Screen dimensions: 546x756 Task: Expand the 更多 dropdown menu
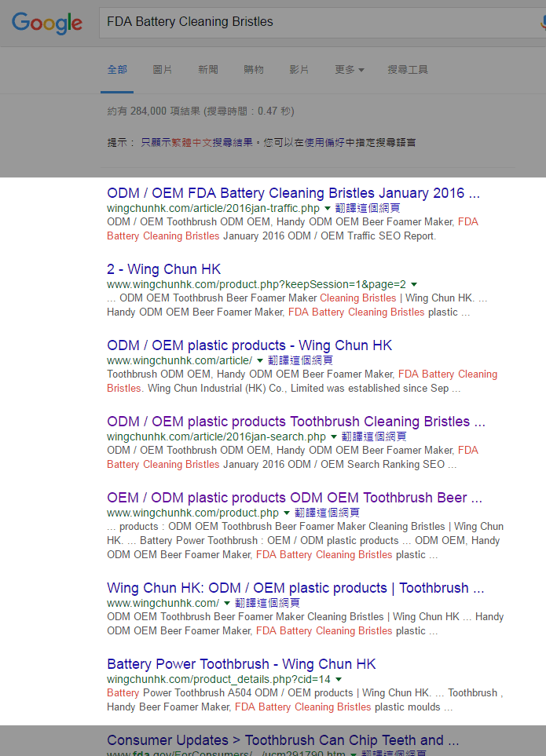click(350, 70)
